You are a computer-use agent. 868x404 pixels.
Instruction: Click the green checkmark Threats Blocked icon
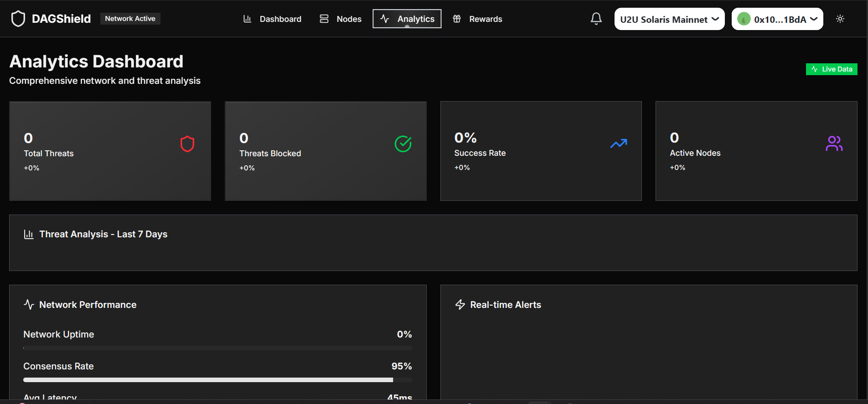point(403,144)
